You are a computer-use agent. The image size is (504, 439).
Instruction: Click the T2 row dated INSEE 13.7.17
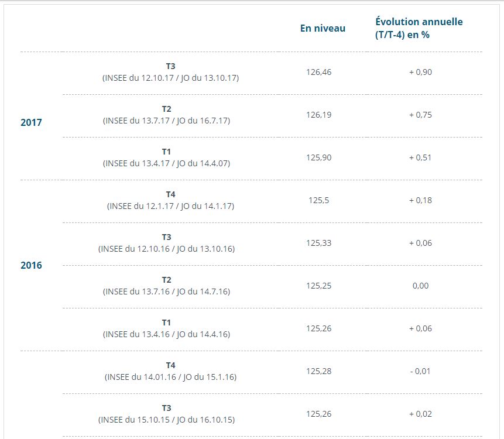(x=167, y=115)
